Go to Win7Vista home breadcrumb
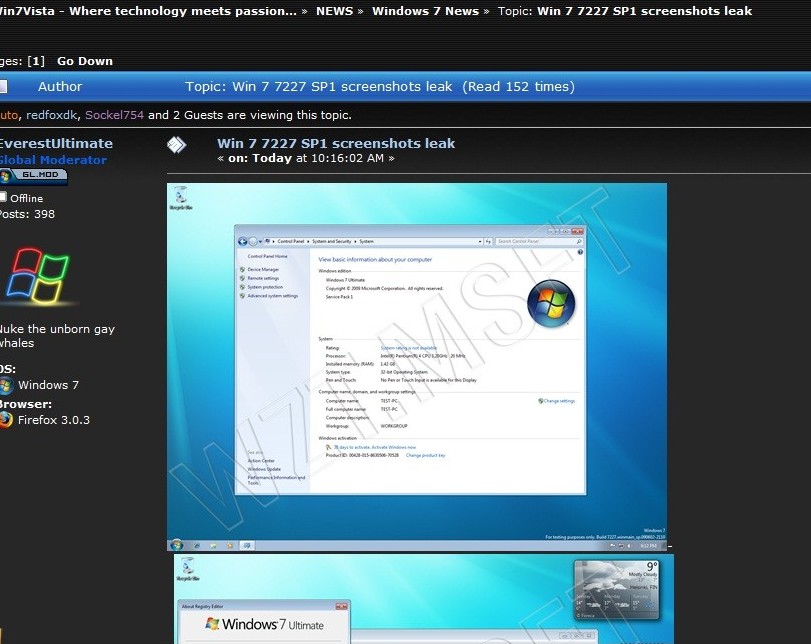Viewport: 811px width, 644px height. 148,11
